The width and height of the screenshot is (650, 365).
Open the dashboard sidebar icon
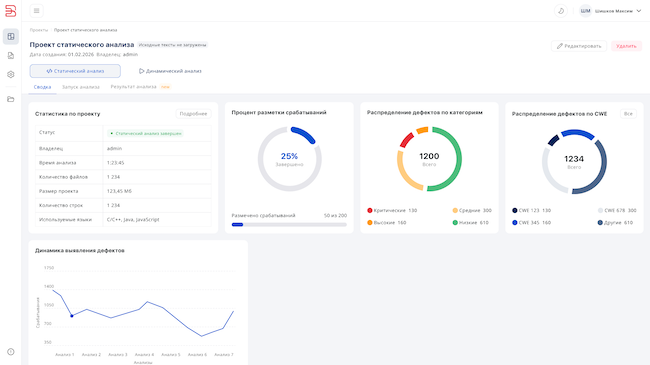click(x=11, y=36)
